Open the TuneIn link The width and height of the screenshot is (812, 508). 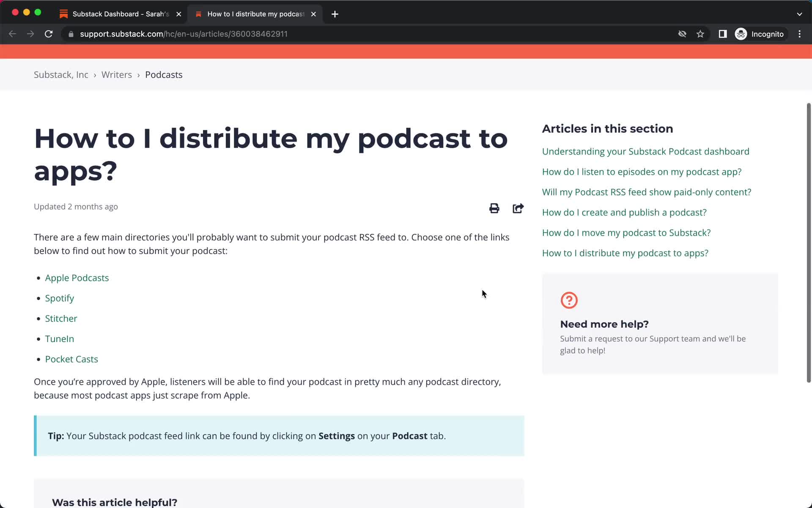(60, 339)
